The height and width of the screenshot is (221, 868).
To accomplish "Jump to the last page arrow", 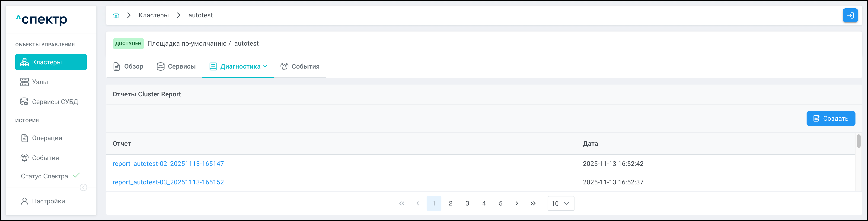I will point(533,203).
